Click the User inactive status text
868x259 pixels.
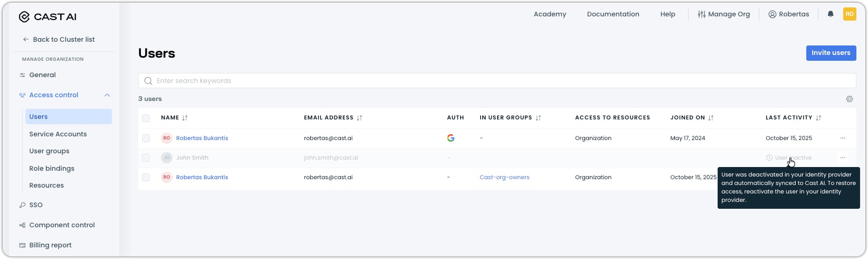point(793,158)
